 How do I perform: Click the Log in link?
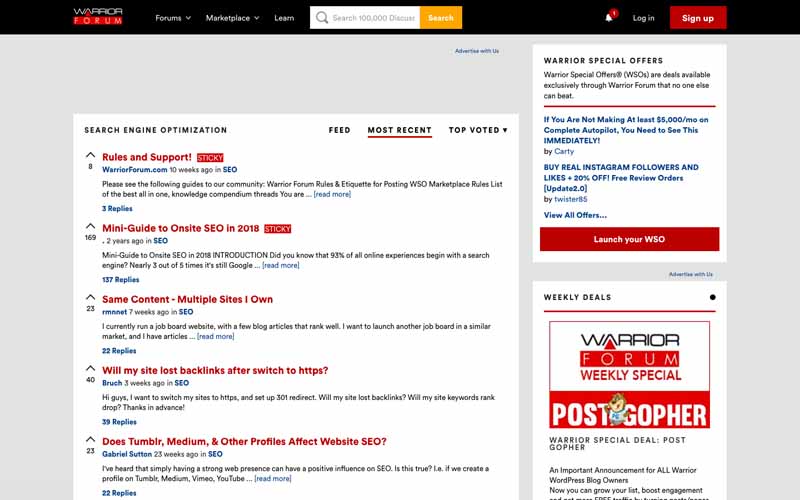pyautogui.click(x=643, y=18)
